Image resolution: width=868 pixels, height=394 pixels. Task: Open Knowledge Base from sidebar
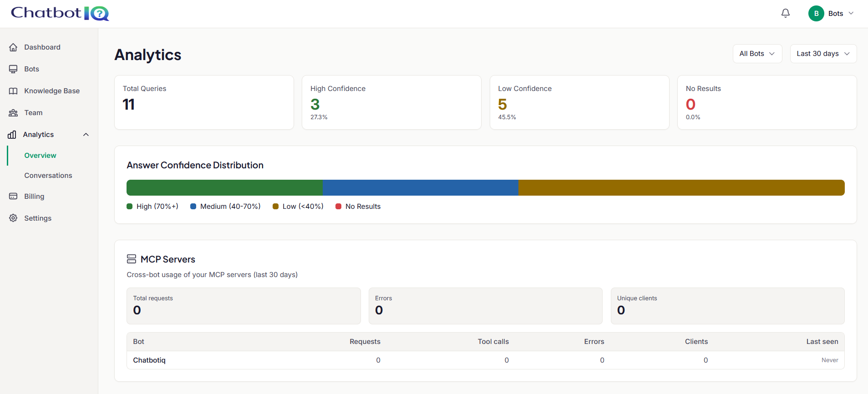pyautogui.click(x=52, y=91)
